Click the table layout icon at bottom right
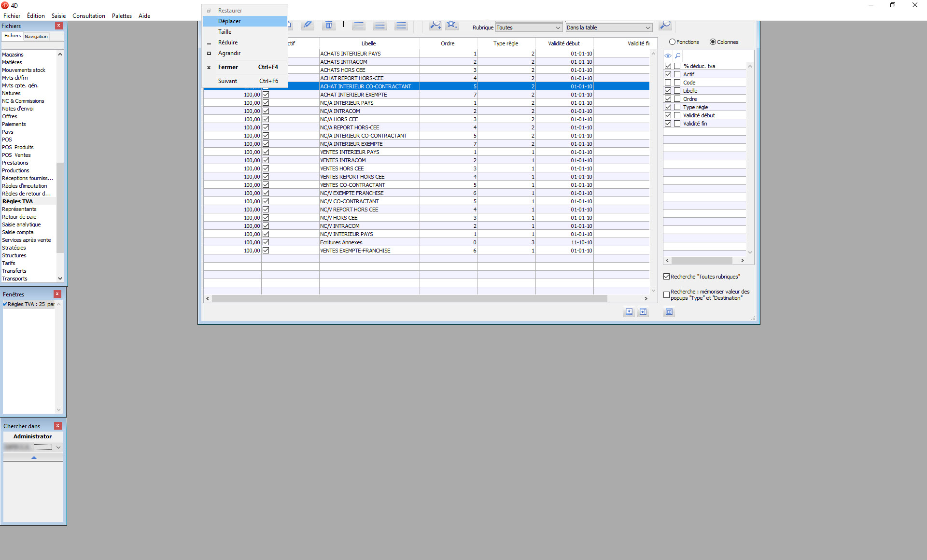 tap(669, 312)
